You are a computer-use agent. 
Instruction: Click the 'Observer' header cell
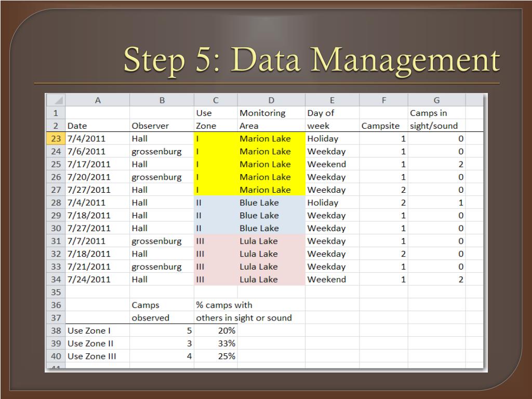162,126
